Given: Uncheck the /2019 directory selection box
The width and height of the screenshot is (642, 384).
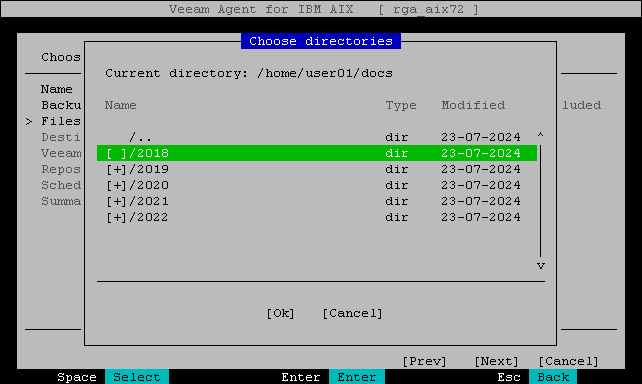Looking at the screenshot, I should click(x=116, y=169).
